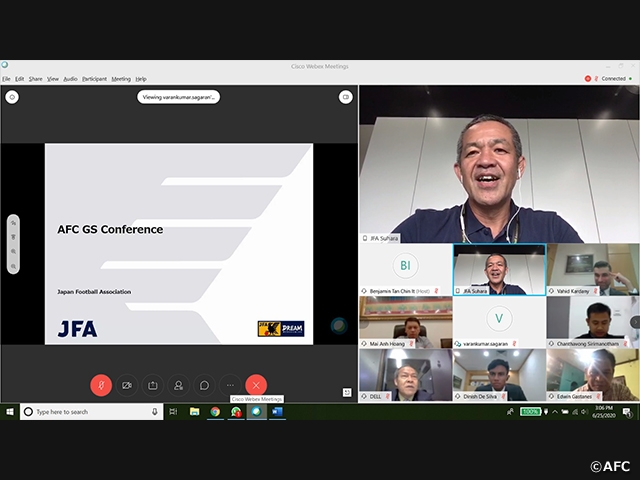This screenshot has width=640, height=480.
Task: Click the Share content icon
Action: (x=153, y=385)
